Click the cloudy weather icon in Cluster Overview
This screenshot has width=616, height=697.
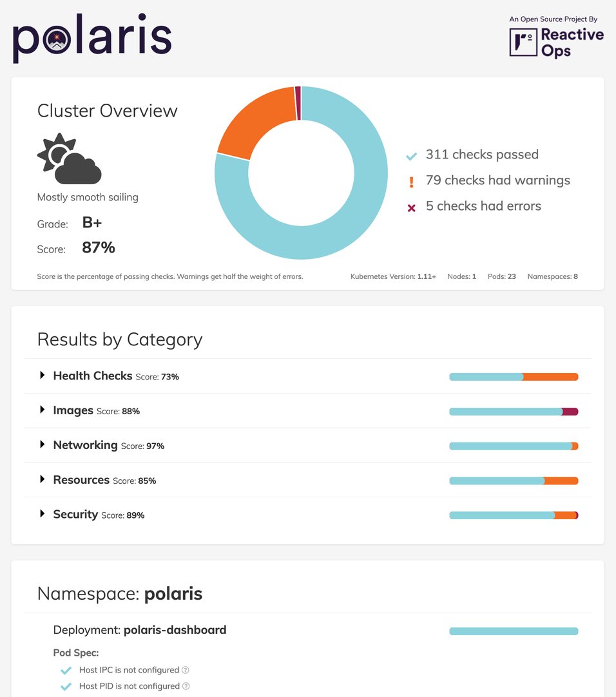[68, 158]
